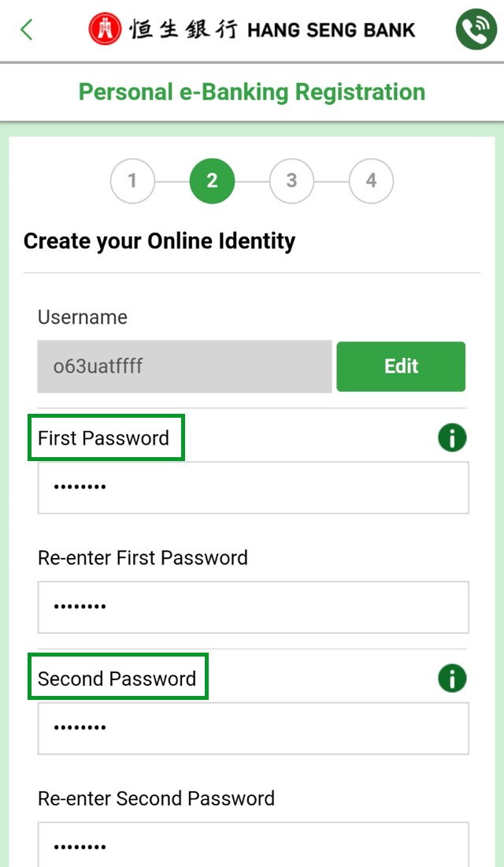Select step 4 in the progress indicator
Screen dimensions: 504x867
click(371, 180)
